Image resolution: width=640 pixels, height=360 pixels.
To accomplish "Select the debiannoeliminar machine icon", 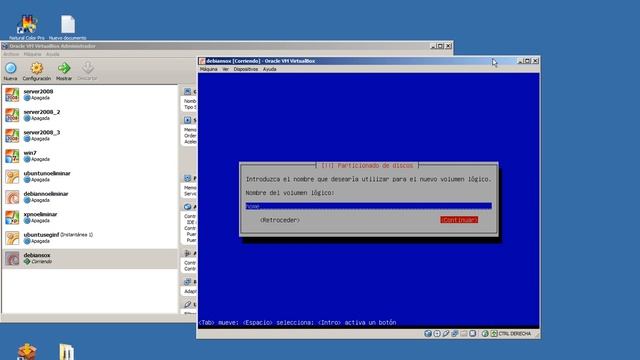I will tap(12, 197).
